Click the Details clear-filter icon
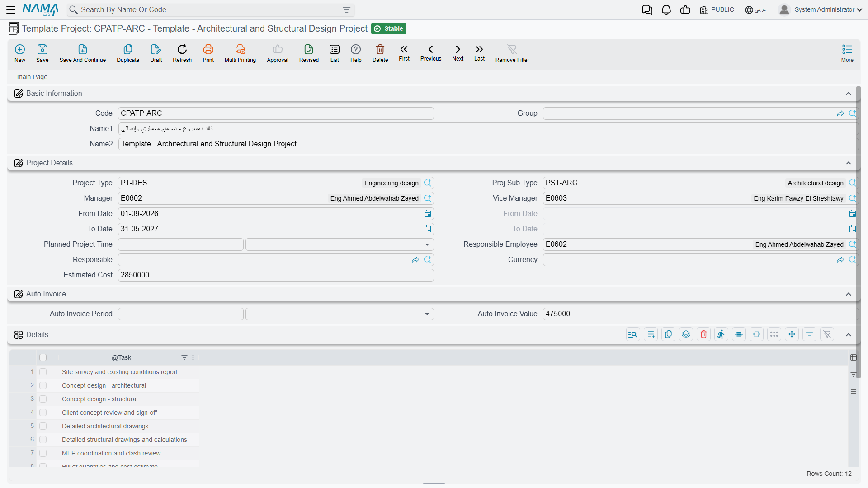This screenshot has width=868, height=488. click(827, 334)
